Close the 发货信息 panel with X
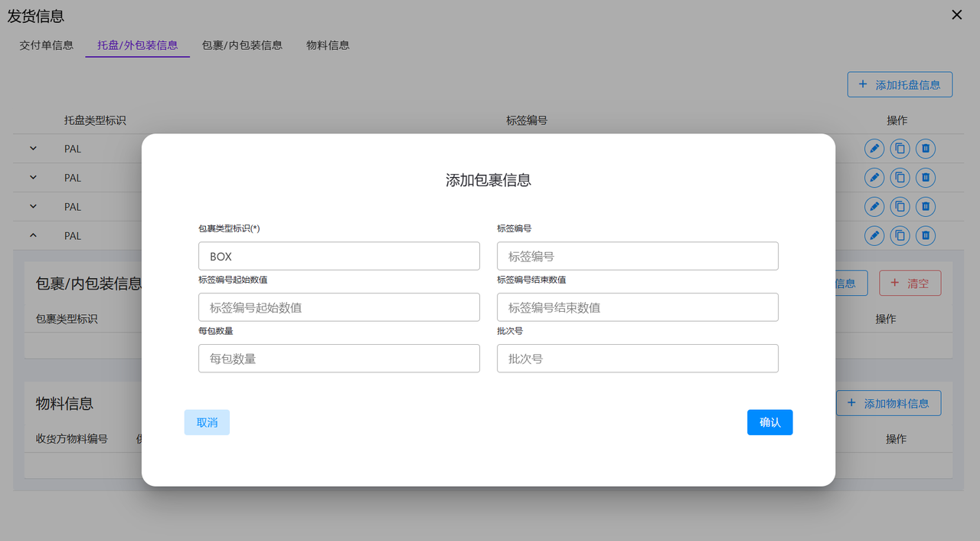 956,15
